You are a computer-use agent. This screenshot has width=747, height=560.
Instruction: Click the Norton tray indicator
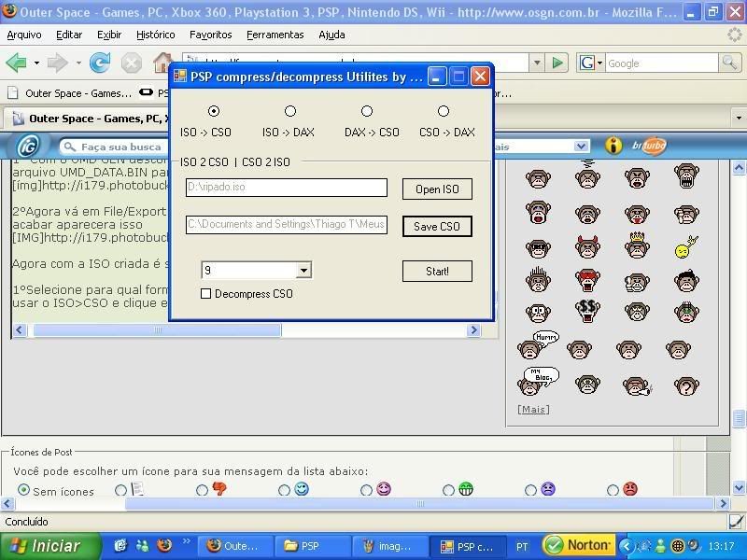click(x=578, y=545)
